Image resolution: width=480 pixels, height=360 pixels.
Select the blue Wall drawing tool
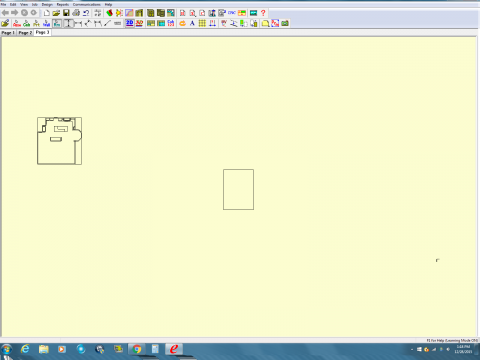pos(47,23)
